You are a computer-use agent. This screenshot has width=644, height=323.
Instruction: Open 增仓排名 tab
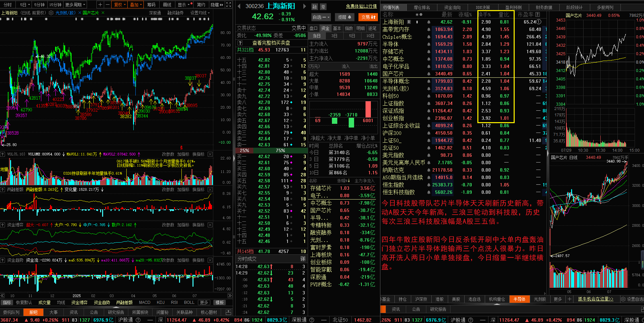422,7
